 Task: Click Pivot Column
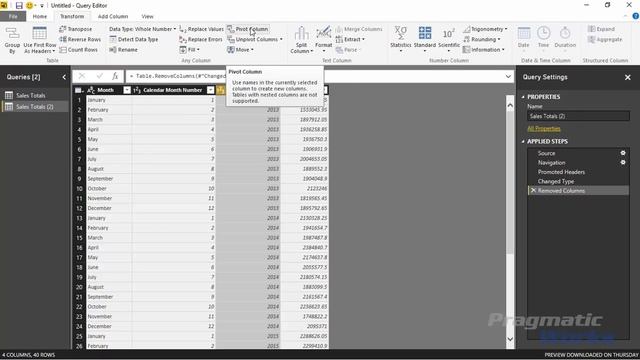[248, 29]
